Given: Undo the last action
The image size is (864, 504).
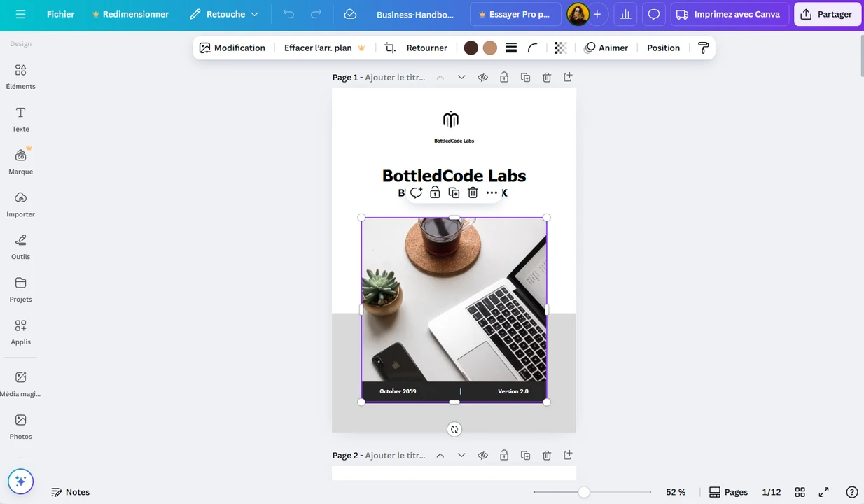Looking at the screenshot, I should 288,14.
